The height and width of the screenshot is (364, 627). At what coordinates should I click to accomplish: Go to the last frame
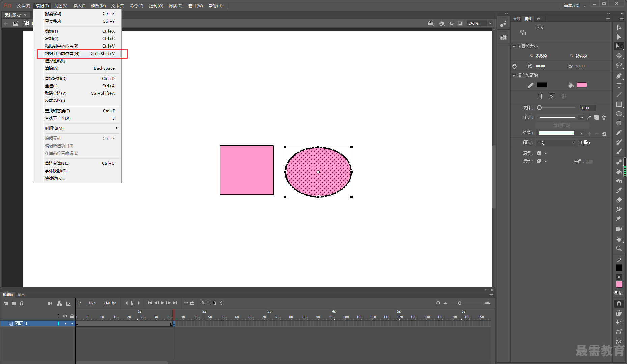(175, 303)
